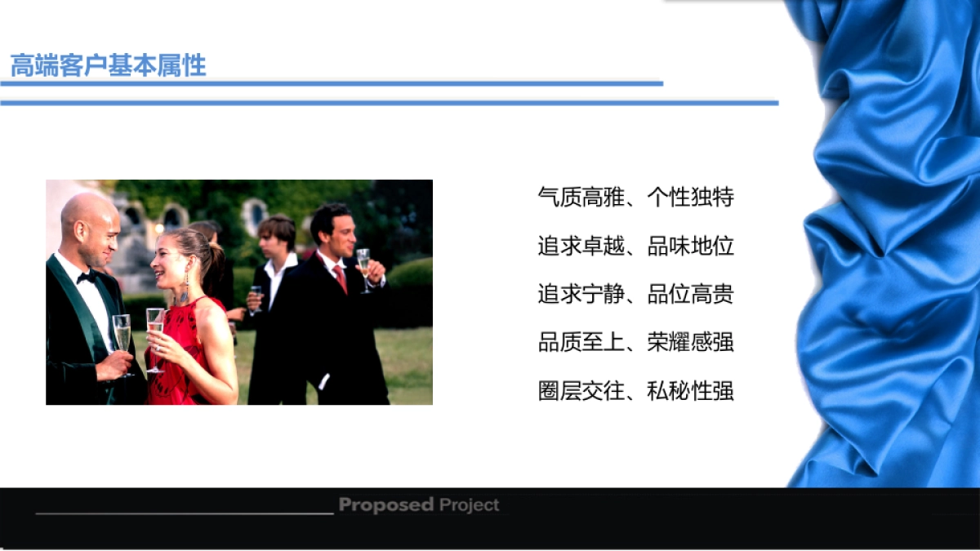
Task: Click the green lawn in the photo
Action: pos(408,359)
